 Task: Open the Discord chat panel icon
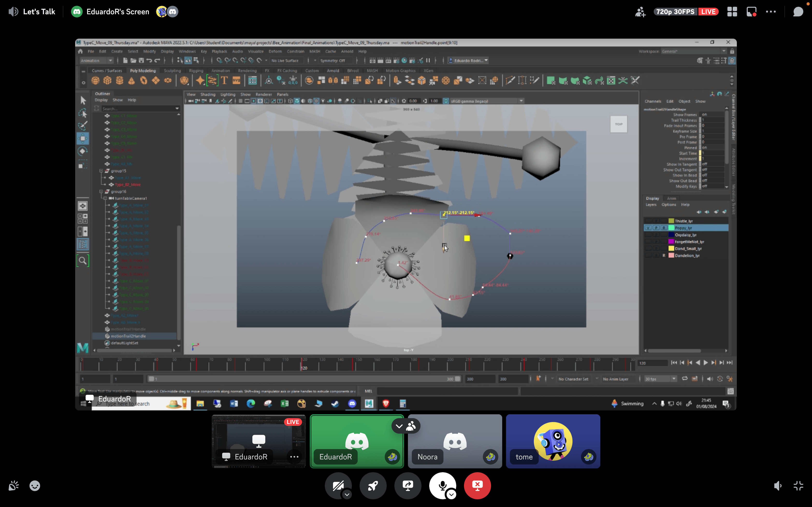click(x=798, y=12)
